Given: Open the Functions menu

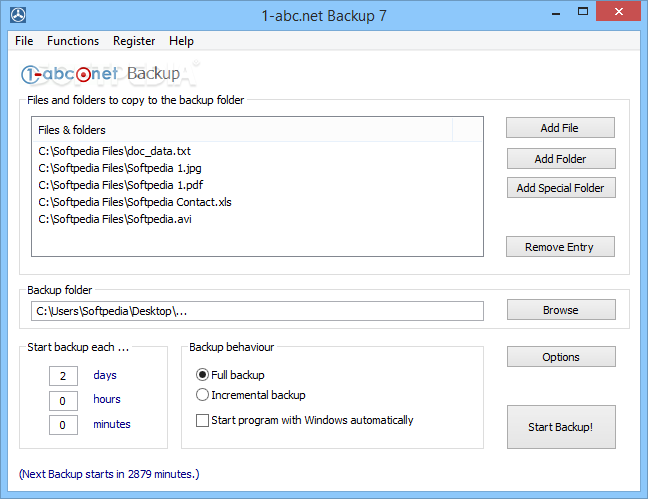Looking at the screenshot, I should (x=73, y=41).
